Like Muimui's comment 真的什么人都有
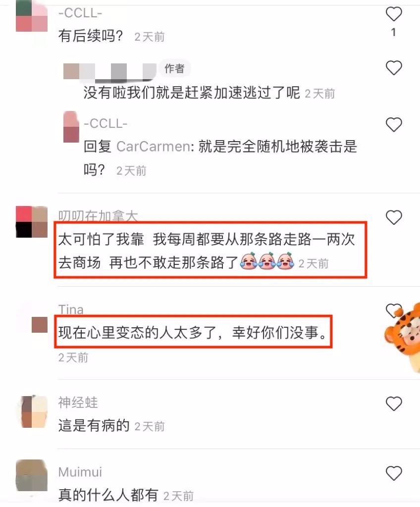 394,473
